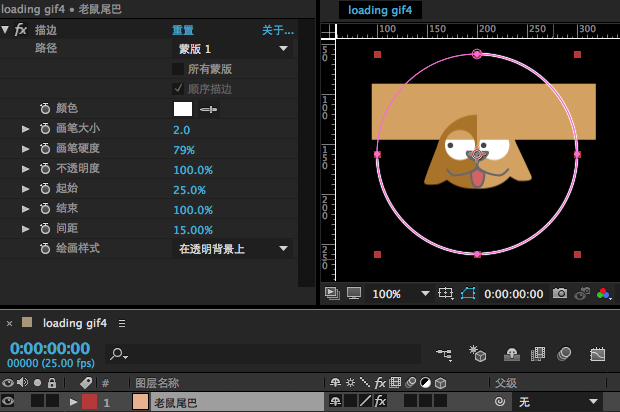Click the red label color of layer 1
Viewport: 620px width, 412px height.
coord(89,402)
